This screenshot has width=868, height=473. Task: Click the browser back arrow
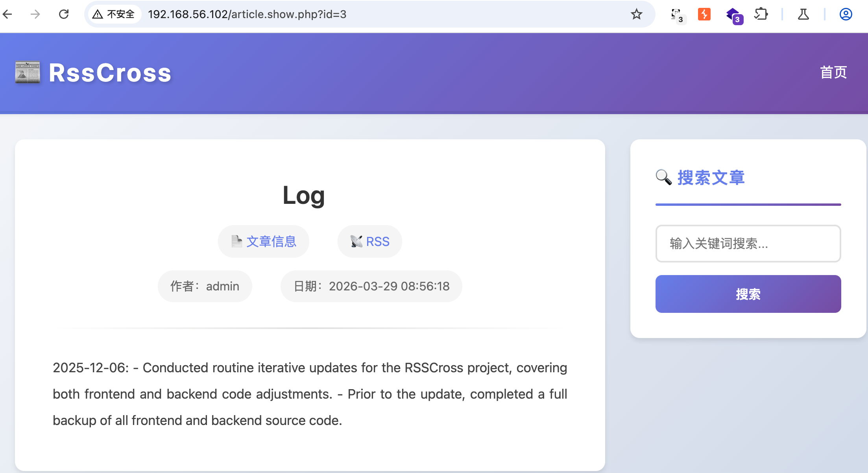click(7, 15)
